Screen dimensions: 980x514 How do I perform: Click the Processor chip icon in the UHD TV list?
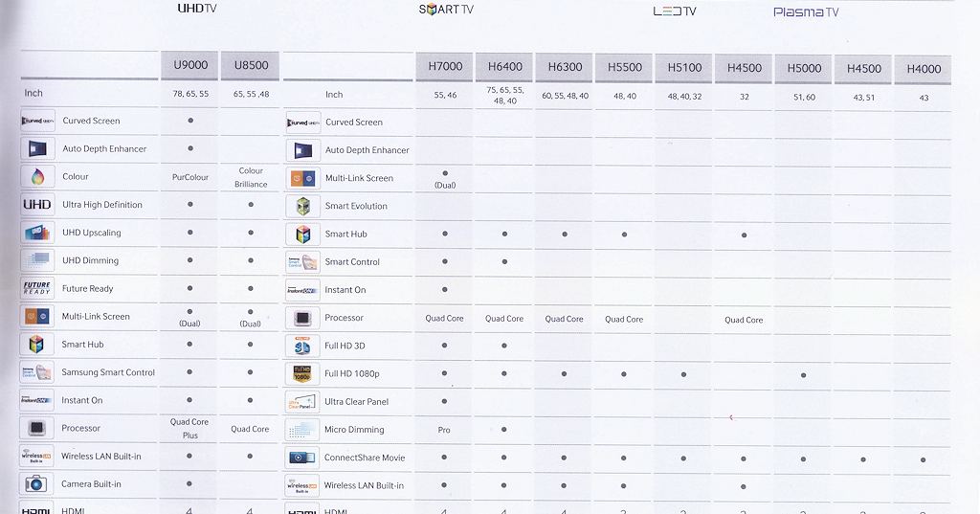click(x=37, y=429)
